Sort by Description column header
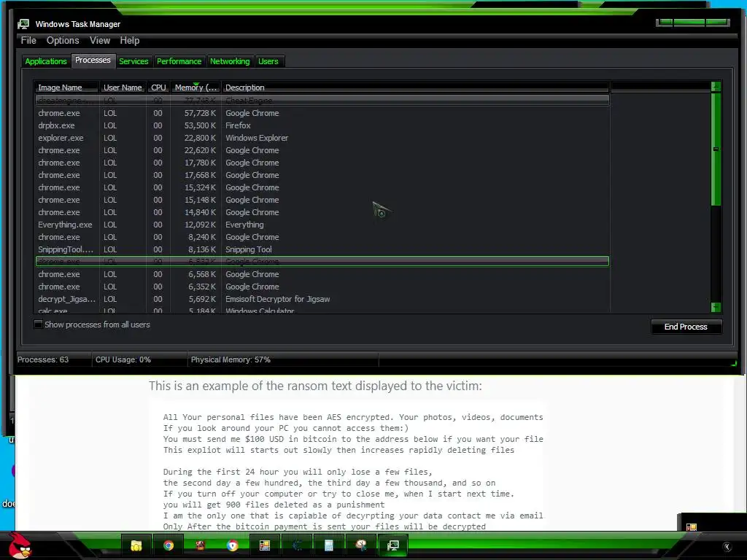Image resolution: width=747 pixels, height=560 pixels. (415, 87)
